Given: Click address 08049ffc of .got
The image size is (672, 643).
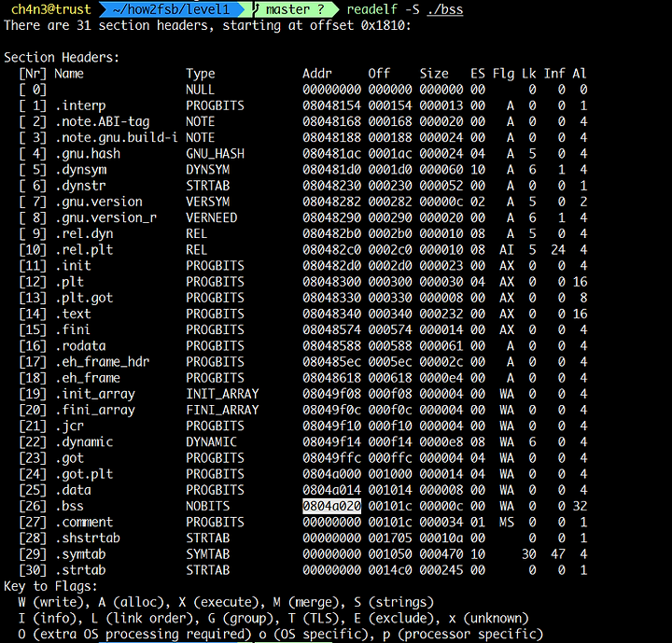Looking at the screenshot, I should 331,458.
